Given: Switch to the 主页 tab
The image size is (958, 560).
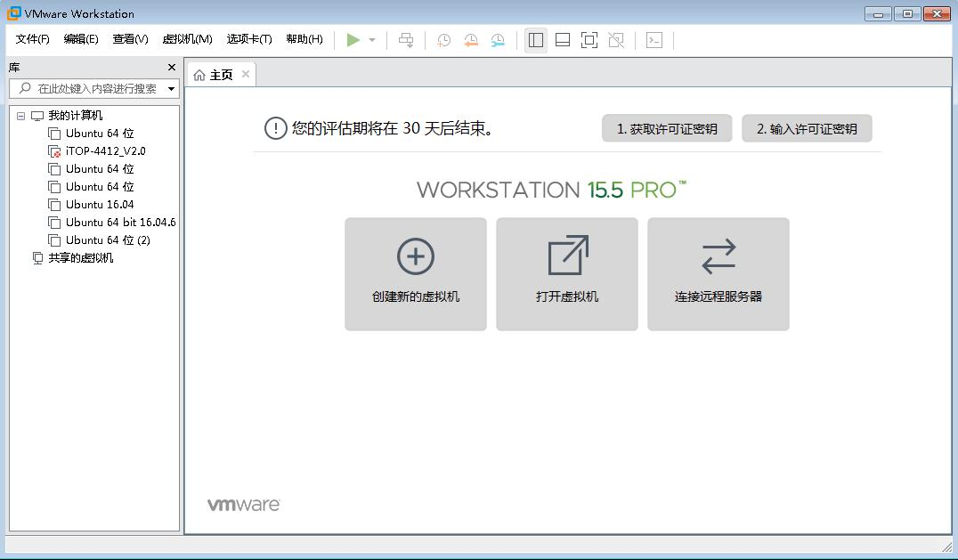Looking at the screenshot, I should pyautogui.click(x=219, y=75).
